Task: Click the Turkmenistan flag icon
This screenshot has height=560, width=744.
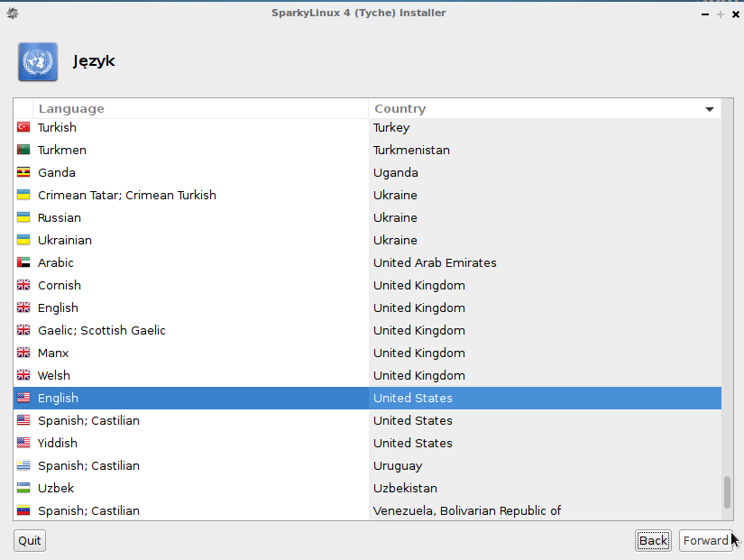Action: tap(23, 150)
